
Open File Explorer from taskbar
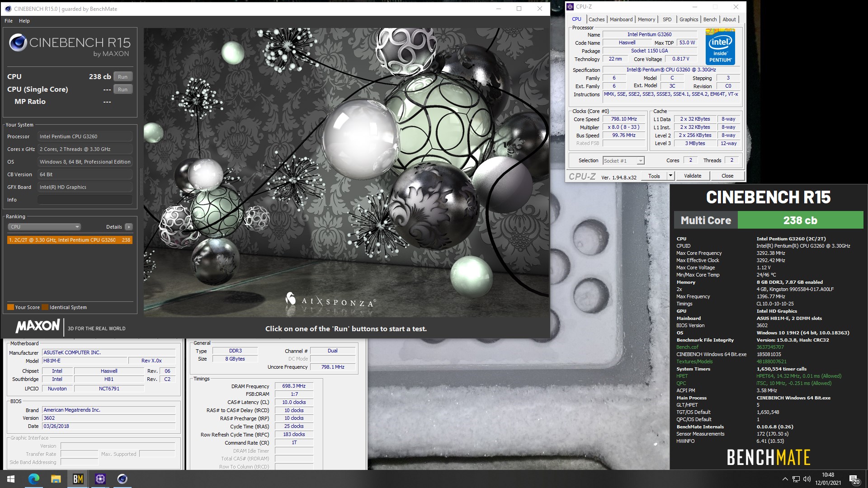(56, 479)
